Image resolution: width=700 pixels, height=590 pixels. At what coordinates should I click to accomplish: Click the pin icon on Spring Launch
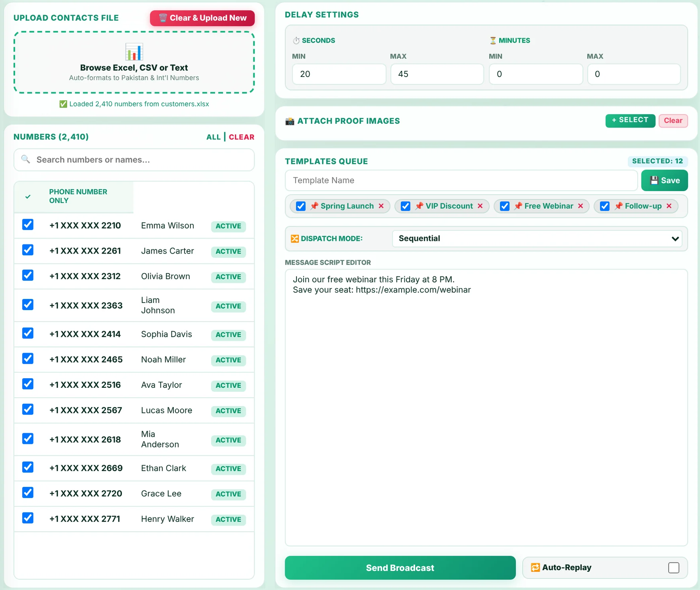[x=314, y=206]
